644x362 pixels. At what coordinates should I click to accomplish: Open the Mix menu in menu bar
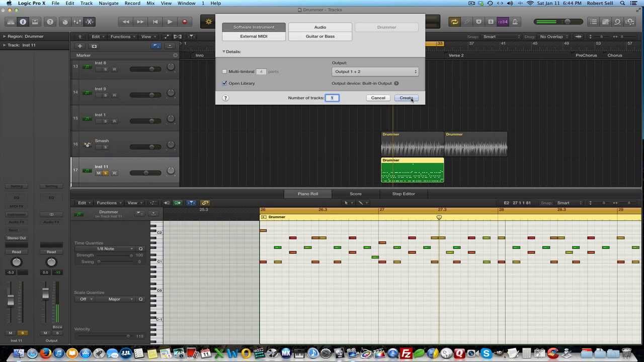tap(150, 3)
